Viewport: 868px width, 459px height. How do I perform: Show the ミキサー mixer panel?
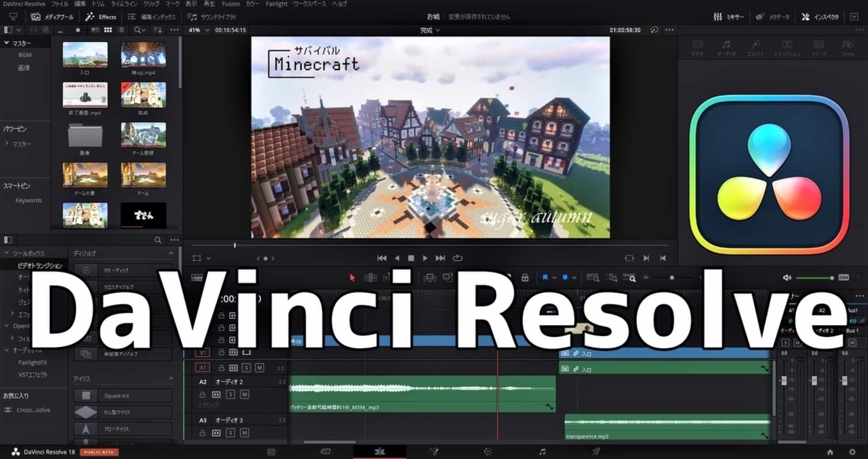(x=728, y=17)
